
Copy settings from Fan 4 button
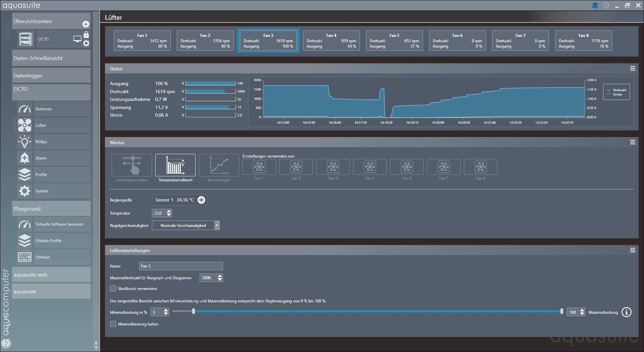click(333, 167)
